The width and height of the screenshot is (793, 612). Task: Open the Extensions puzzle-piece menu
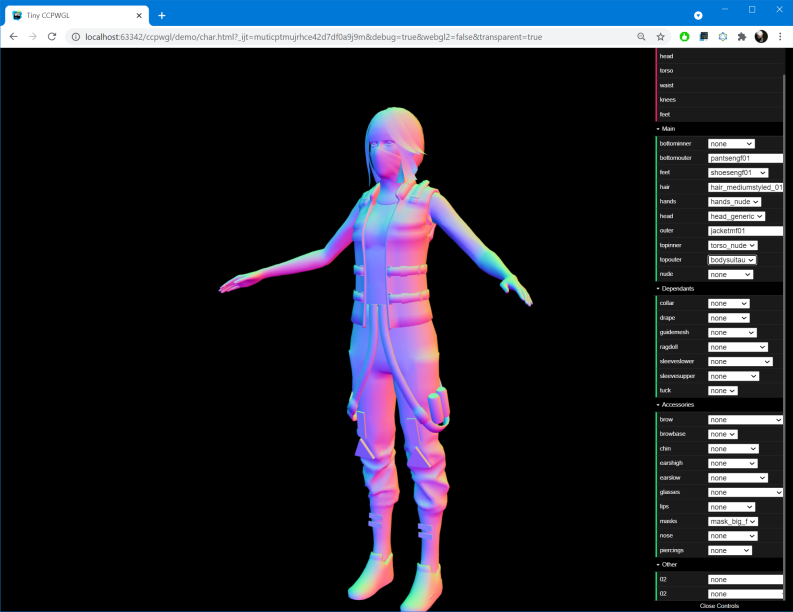coord(742,37)
